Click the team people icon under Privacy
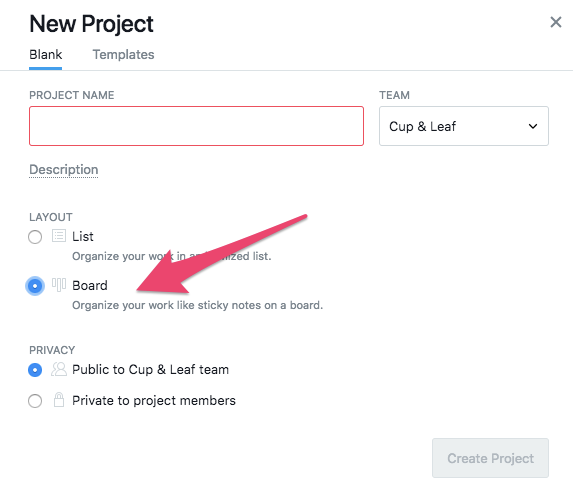 pos(59,369)
